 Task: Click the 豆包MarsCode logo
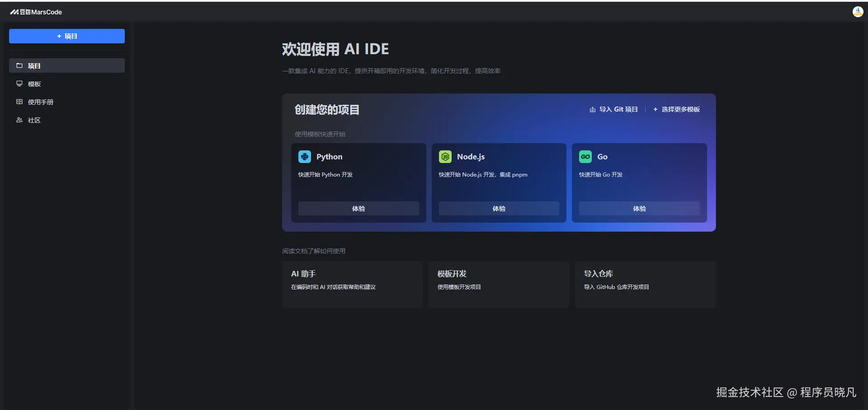click(x=36, y=12)
